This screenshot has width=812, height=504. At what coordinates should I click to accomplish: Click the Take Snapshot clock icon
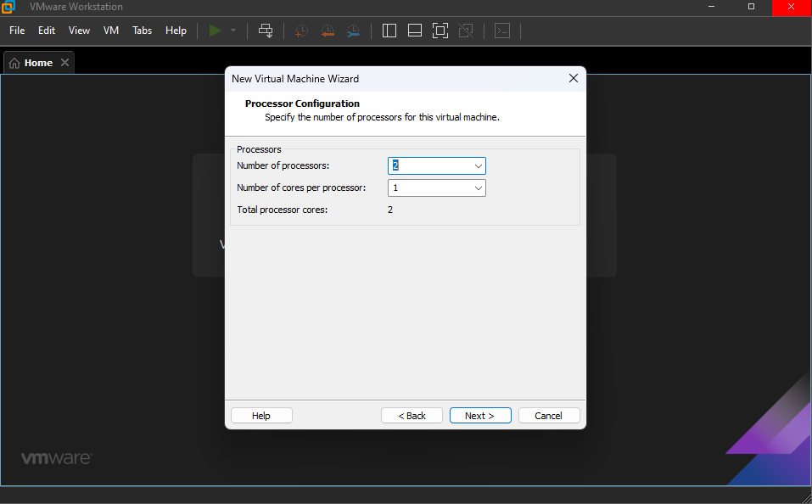301,31
